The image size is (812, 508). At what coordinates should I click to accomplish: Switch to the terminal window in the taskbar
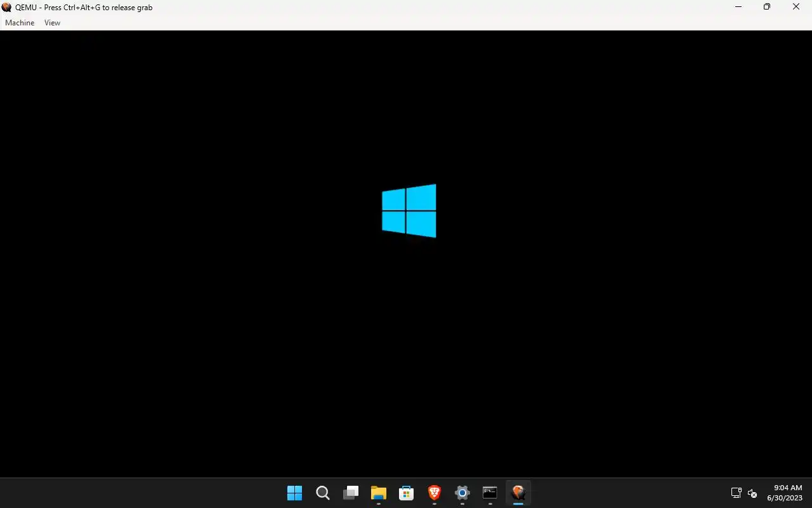pyautogui.click(x=490, y=493)
